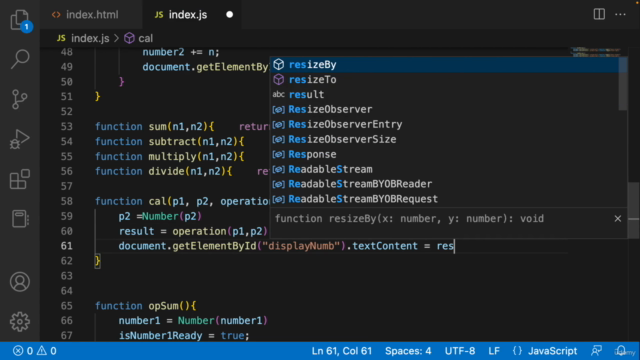Choose the ResizeObserver suggestion
The width and height of the screenshot is (640, 360).
444,109
